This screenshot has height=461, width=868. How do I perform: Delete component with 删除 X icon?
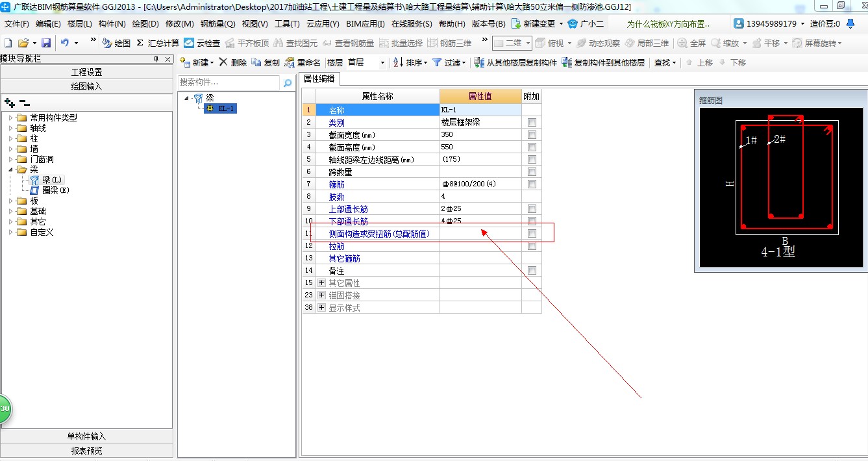click(232, 62)
